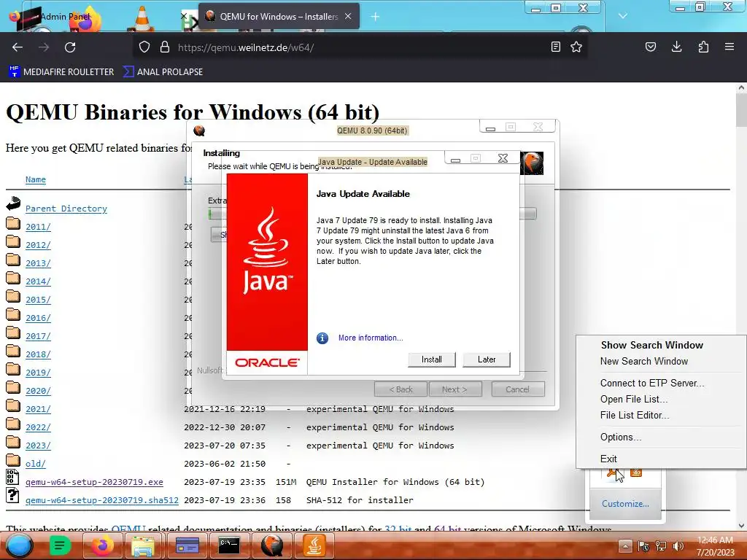
Task: Open the More information... link
Action: pos(371,338)
